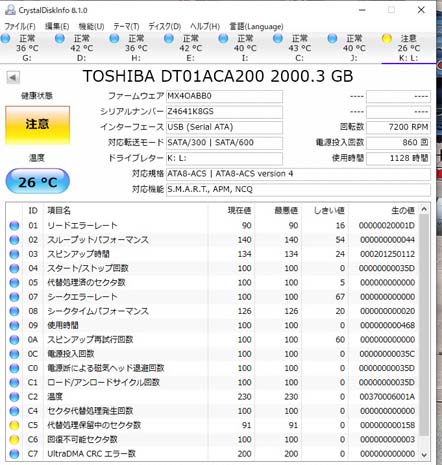Click the SMART list vertical scrollbar thumb
Image resolution: width=442 pixels, height=465 pixels.
coord(424,325)
